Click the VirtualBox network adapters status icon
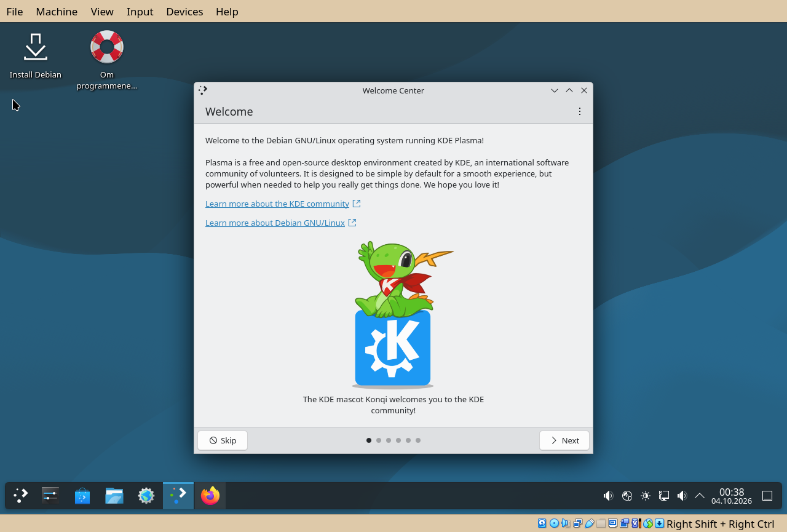The image size is (787, 532). pos(578,523)
